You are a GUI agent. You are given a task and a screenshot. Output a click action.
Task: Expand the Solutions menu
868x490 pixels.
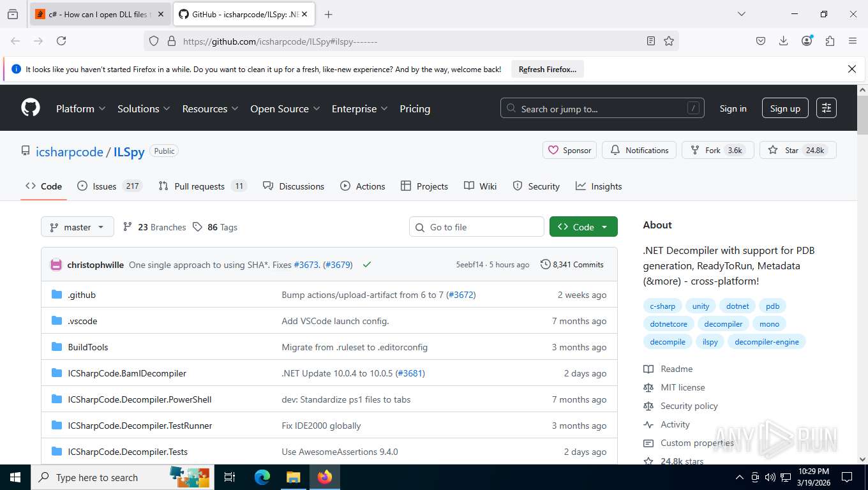pos(144,108)
